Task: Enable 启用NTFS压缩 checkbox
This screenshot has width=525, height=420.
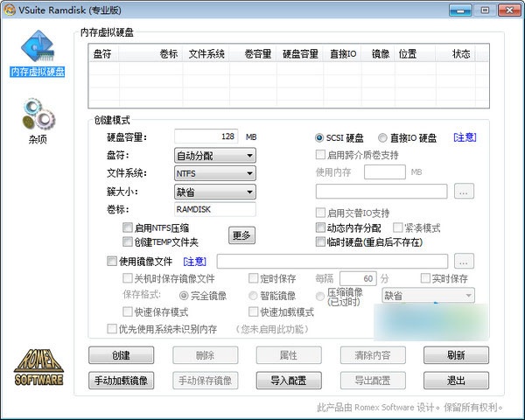Action: 128,227
